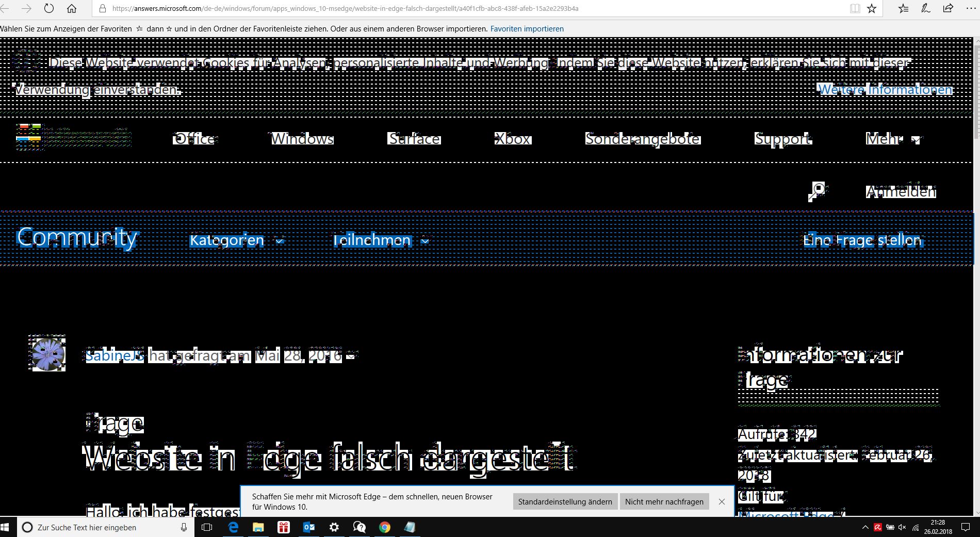This screenshot has width=980, height=537.
Task: Open the Sonderangebote menu item
Action: pyautogui.click(x=643, y=139)
